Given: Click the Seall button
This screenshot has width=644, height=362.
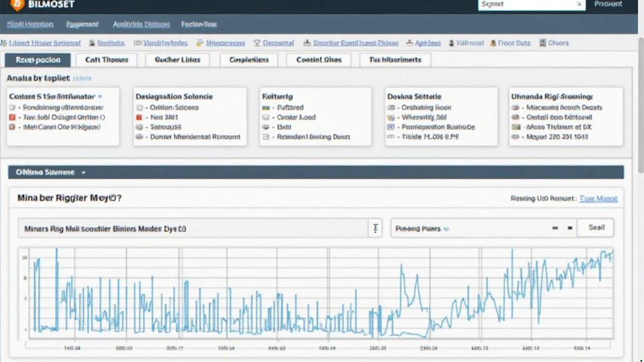Looking at the screenshot, I should 596,228.
